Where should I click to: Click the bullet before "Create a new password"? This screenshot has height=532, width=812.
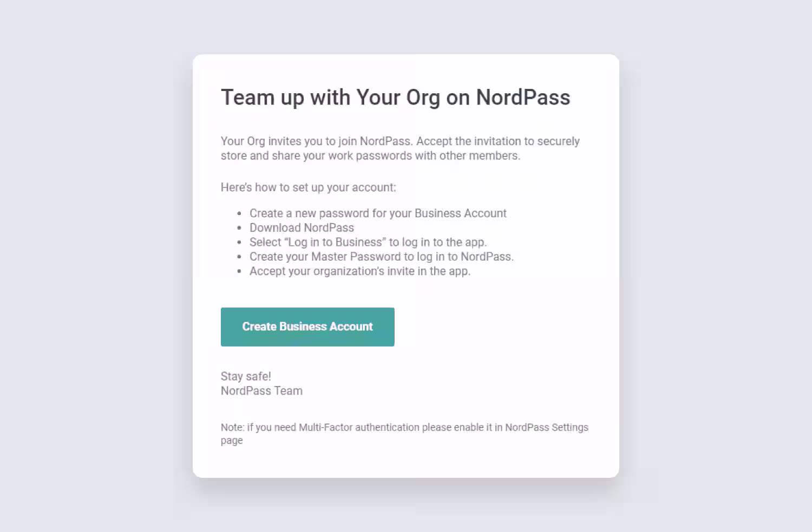coord(239,214)
